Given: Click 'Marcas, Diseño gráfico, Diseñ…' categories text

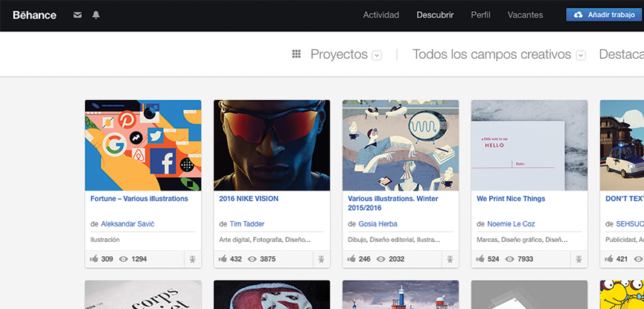Looking at the screenshot, I should pyautogui.click(x=522, y=240).
